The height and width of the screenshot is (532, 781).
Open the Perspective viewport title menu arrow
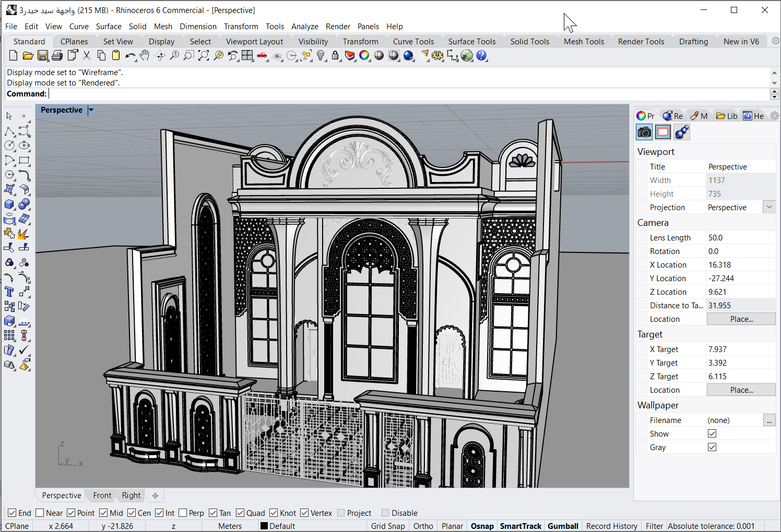click(91, 110)
